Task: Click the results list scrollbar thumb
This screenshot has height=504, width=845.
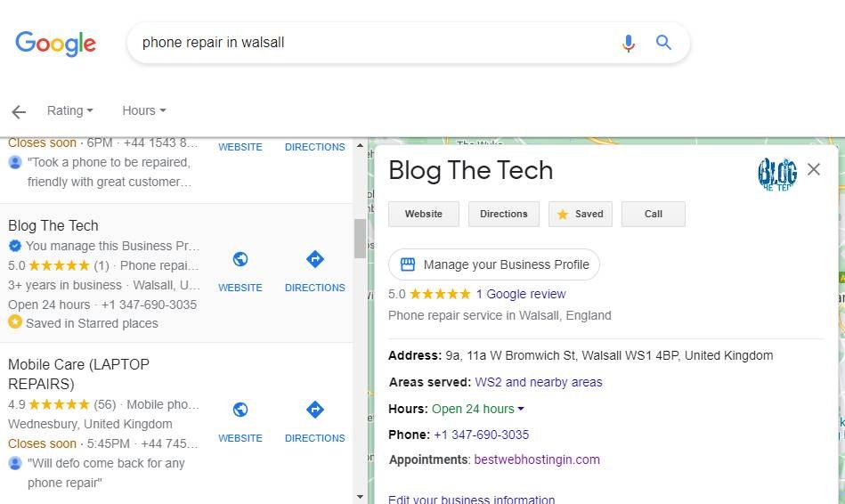Action: (360, 239)
